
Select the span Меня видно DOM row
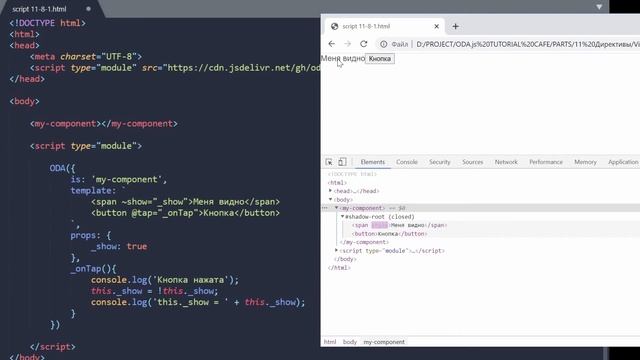coord(400,225)
